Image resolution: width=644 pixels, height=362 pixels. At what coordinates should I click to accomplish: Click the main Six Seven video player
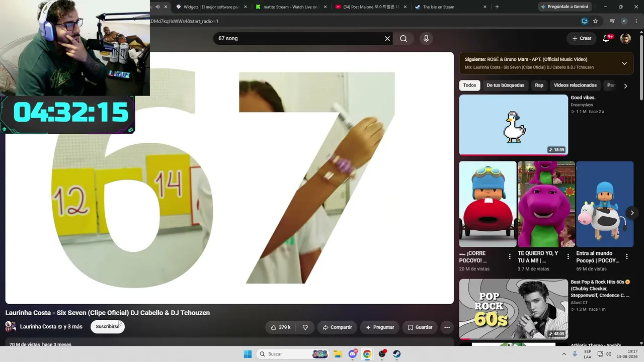tap(229, 178)
